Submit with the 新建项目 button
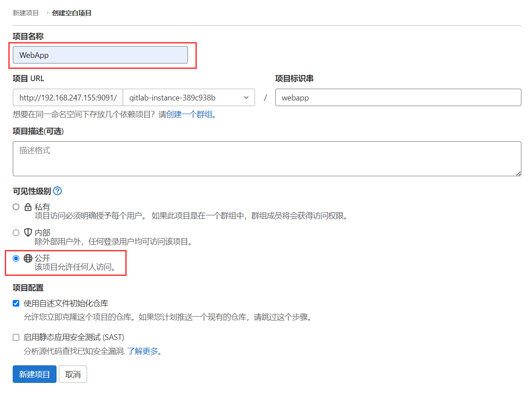Screen dimensions: 532x400 34,374
